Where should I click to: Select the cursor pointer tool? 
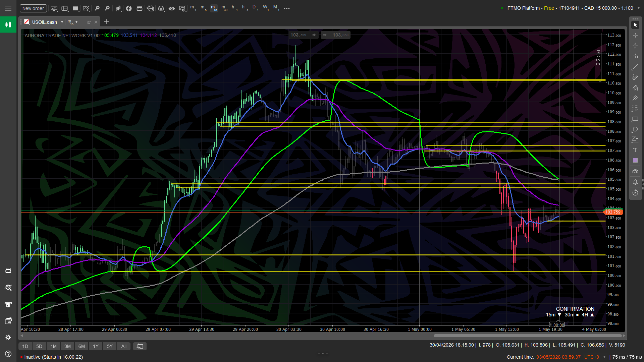[635, 25]
